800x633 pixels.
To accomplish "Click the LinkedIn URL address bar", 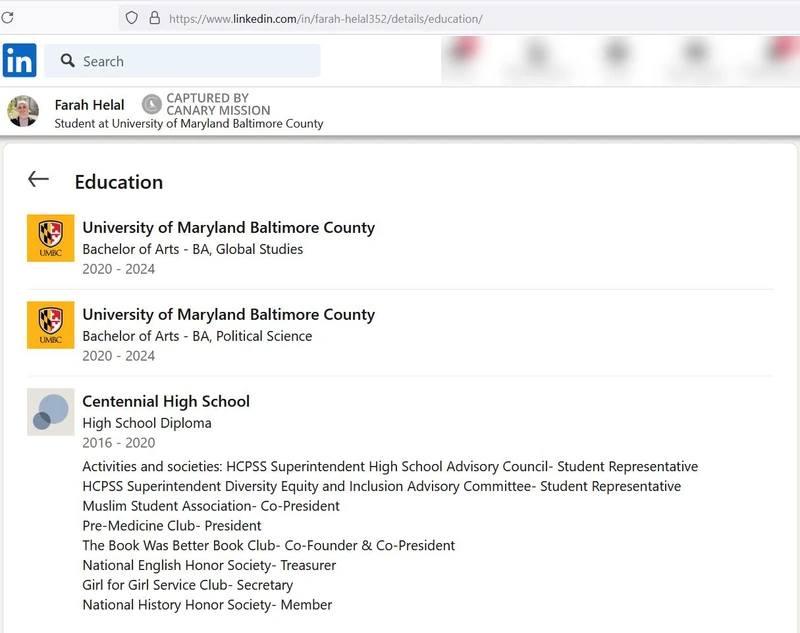I will pyautogui.click(x=459, y=19).
